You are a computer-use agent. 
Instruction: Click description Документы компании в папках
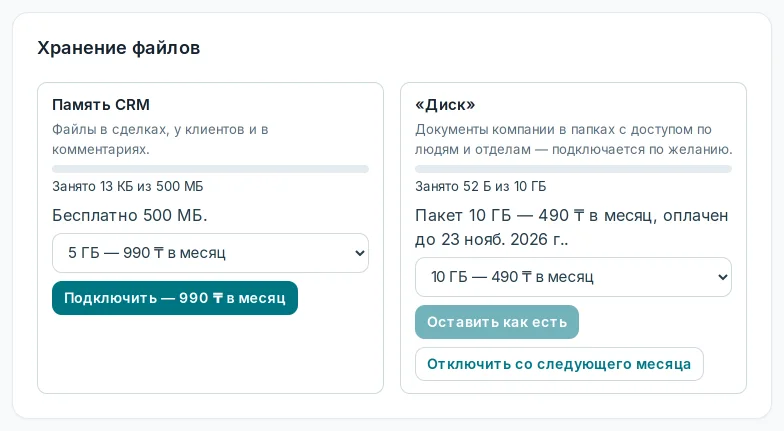point(574,140)
